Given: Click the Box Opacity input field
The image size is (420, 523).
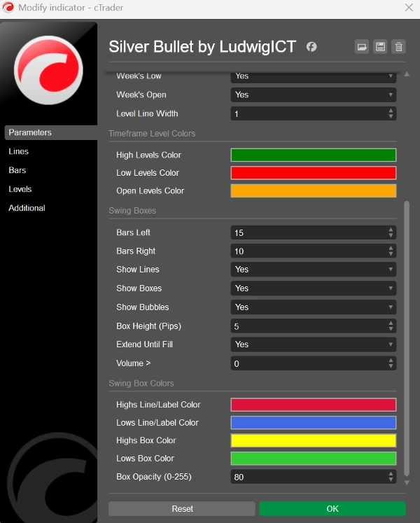Looking at the screenshot, I should point(308,477).
